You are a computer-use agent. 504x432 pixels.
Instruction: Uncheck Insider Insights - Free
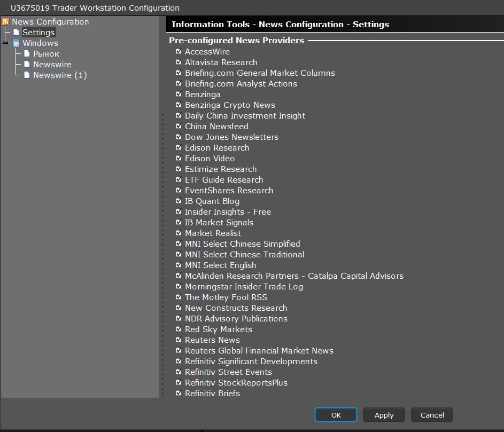tap(179, 211)
